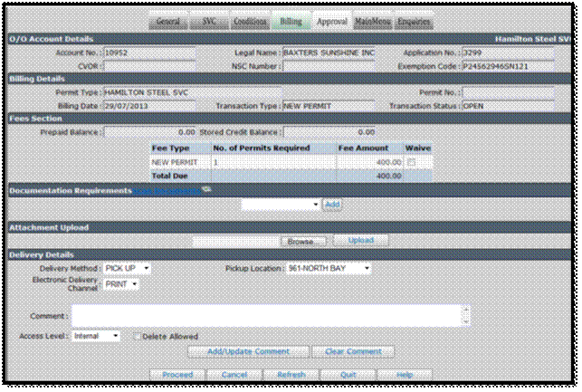
Task: Follow the Scan Documents link
Action: tap(167, 191)
